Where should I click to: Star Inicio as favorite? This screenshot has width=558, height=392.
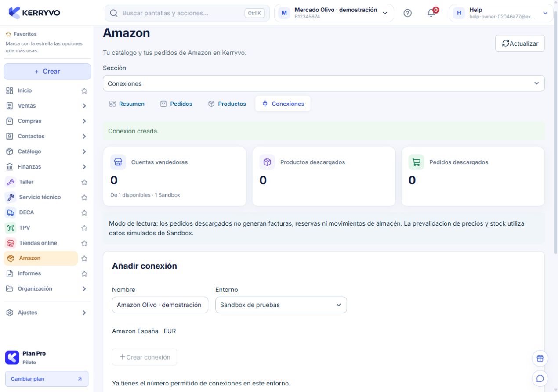[84, 91]
